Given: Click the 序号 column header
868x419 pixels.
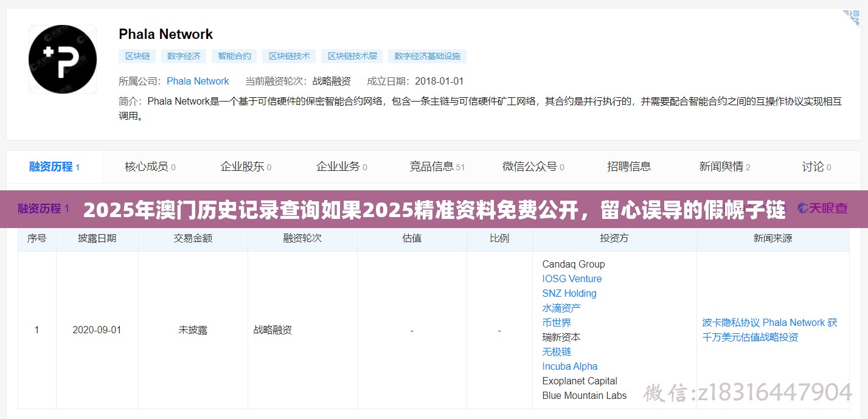Looking at the screenshot, I should click(36, 238).
